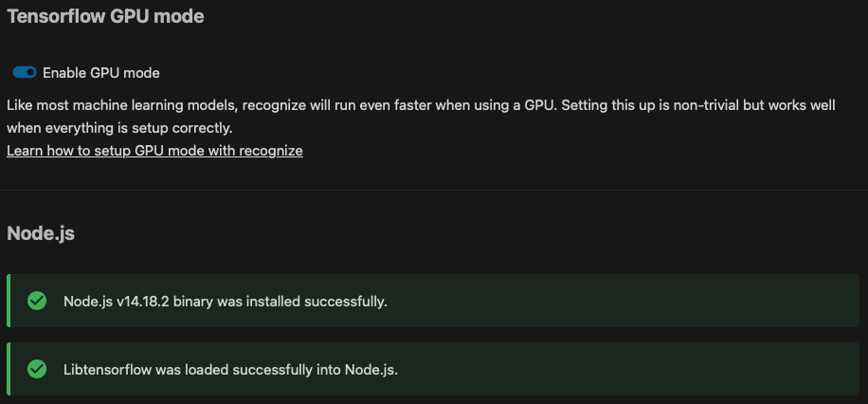Click empty area right of Libtensorflow success notice
The width and height of the screenshot is (868, 404).
[x=628, y=369]
